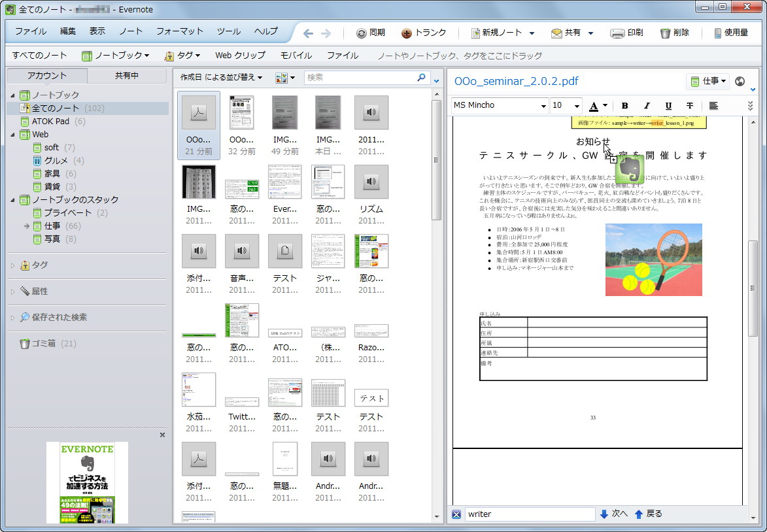767x532 pixels.
Task: Create a 新規ノート new note
Action: pos(496,33)
